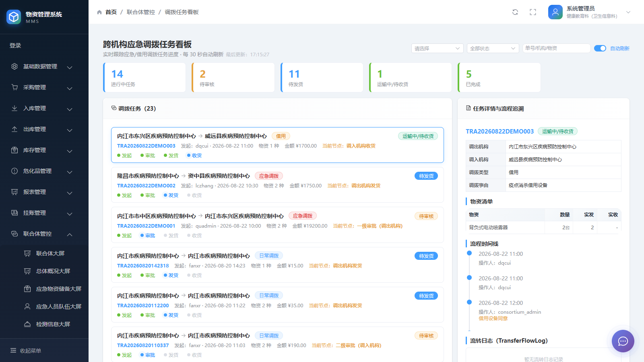Go to 首页 via breadcrumb
Viewport: 644px width, 362px height.
pos(111,12)
